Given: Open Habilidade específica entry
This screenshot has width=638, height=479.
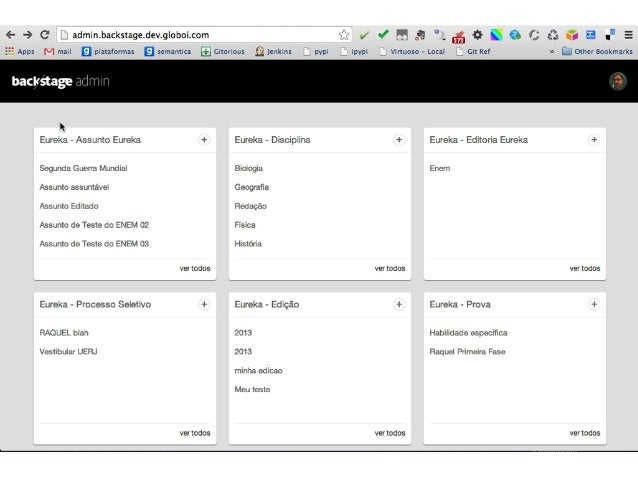Looking at the screenshot, I should [x=468, y=333].
